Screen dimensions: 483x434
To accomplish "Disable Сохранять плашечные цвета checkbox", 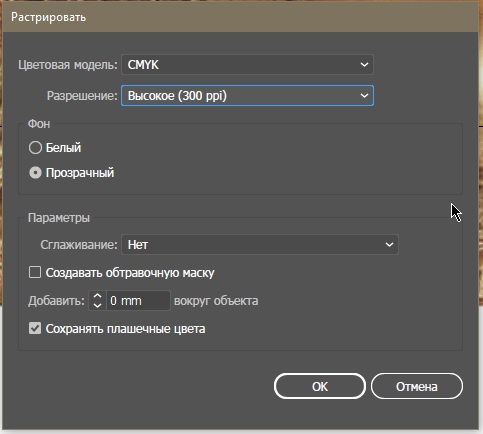I will click(35, 328).
